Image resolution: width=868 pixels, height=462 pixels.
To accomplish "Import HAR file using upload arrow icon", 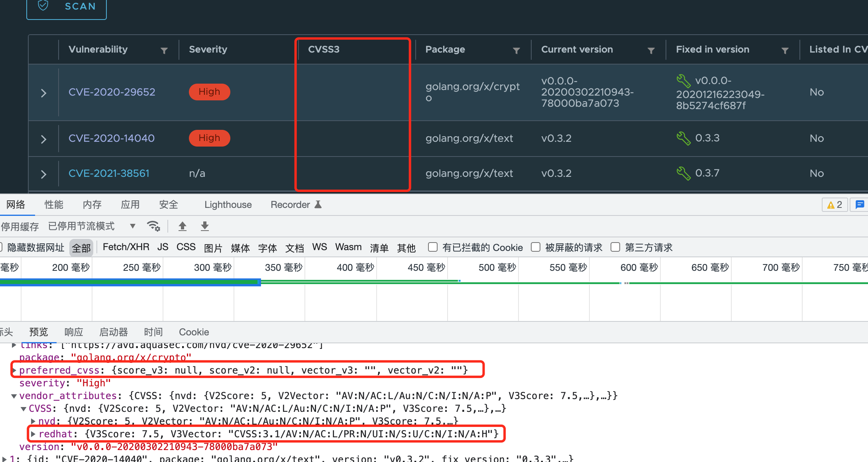I will click(182, 226).
